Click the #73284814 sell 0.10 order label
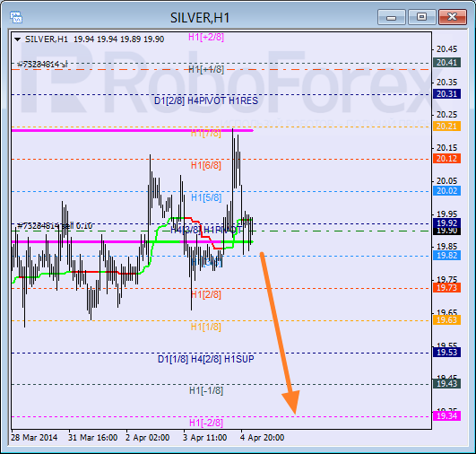476x454 pixels. [x=55, y=226]
